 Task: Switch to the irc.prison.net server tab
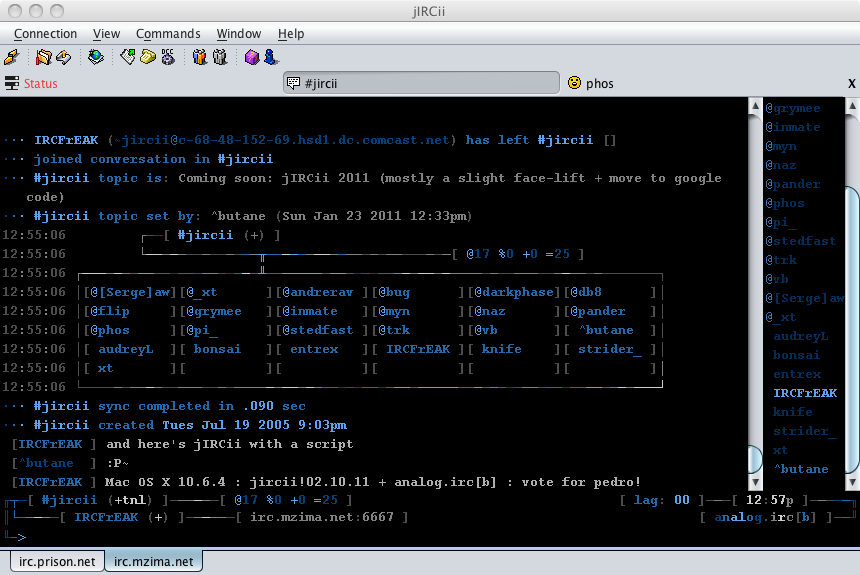point(57,561)
